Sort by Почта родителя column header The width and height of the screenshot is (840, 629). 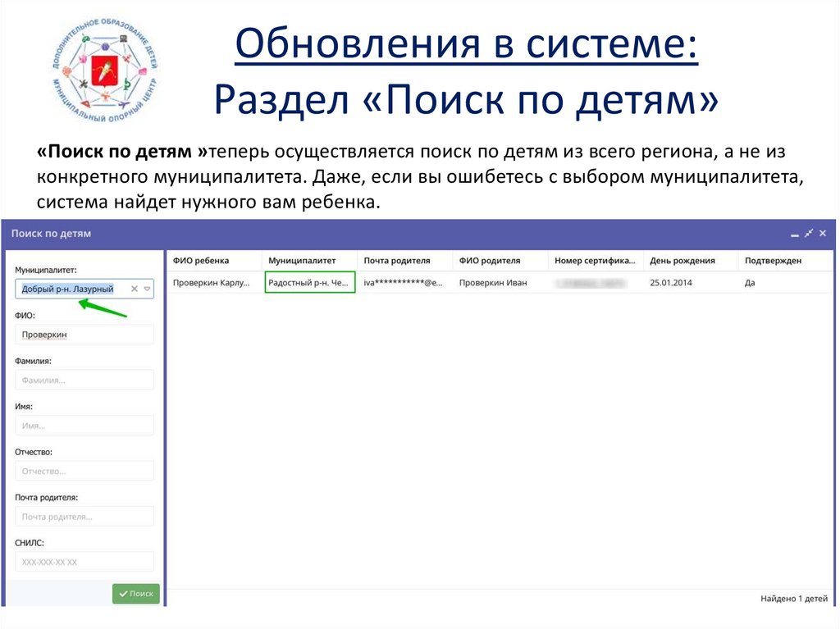pos(405,261)
